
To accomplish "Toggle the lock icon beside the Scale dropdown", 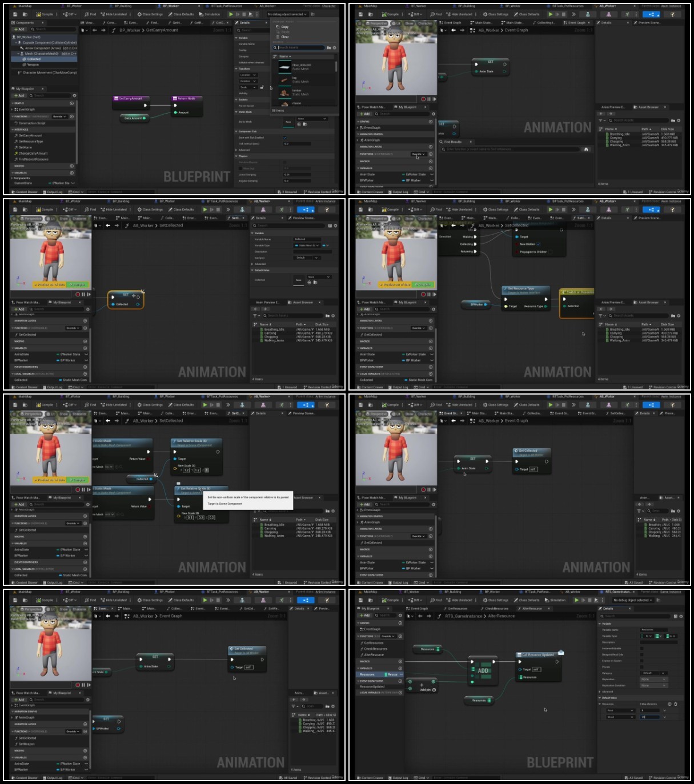I will tap(261, 87).
